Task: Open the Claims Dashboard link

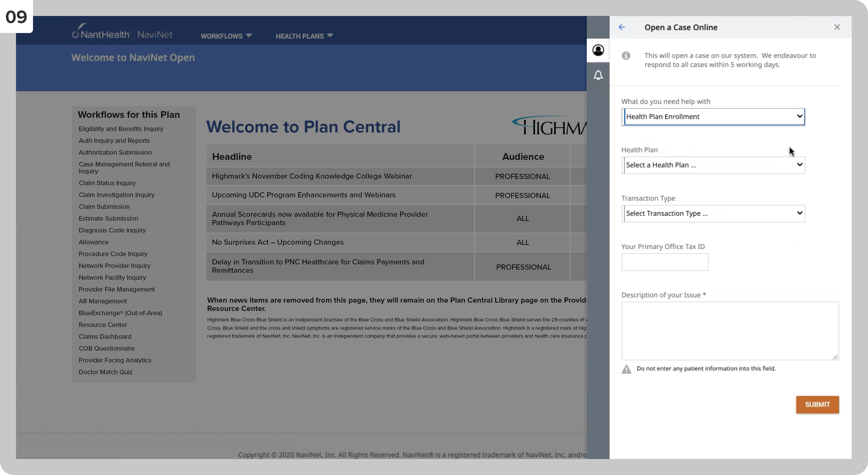Action: (x=105, y=337)
